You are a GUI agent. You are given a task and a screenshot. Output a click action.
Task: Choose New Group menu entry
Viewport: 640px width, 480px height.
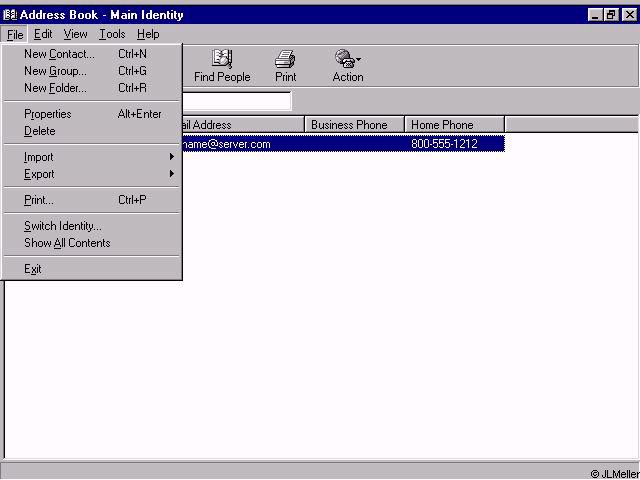click(x=55, y=71)
